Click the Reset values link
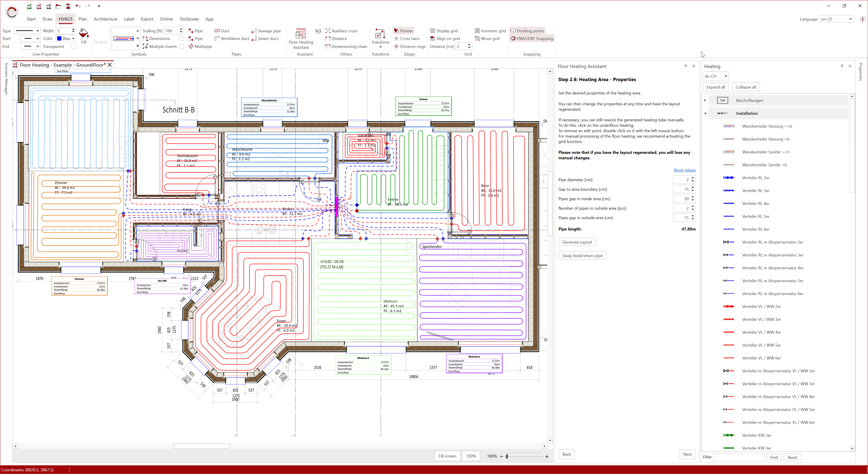 (684, 170)
